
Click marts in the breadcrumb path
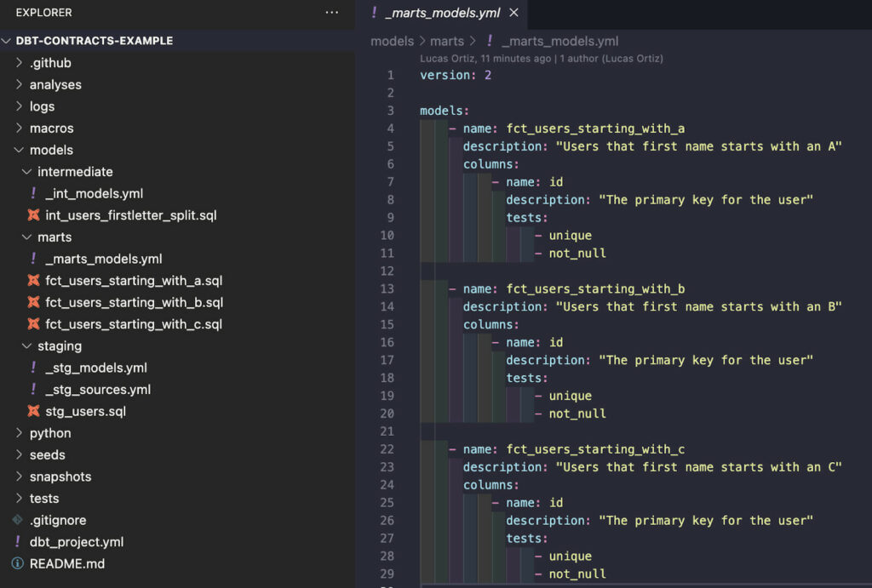446,41
